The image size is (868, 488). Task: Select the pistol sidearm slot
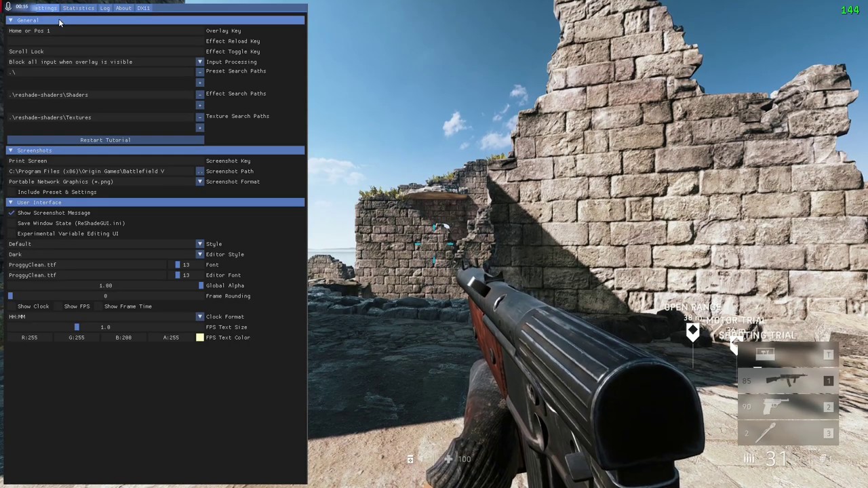(x=789, y=407)
